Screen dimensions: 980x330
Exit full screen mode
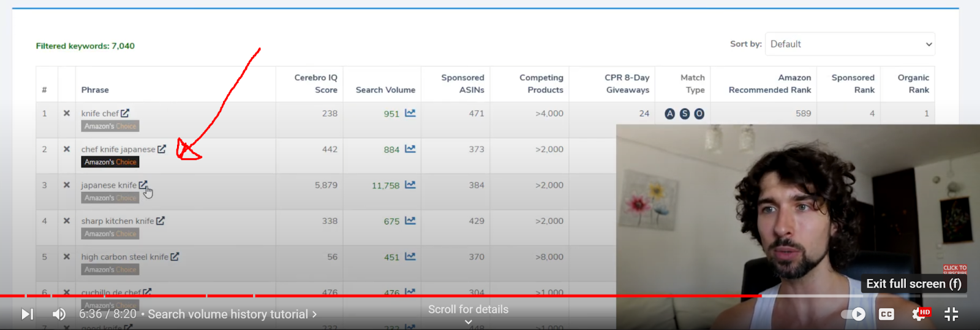coord(951,314)
